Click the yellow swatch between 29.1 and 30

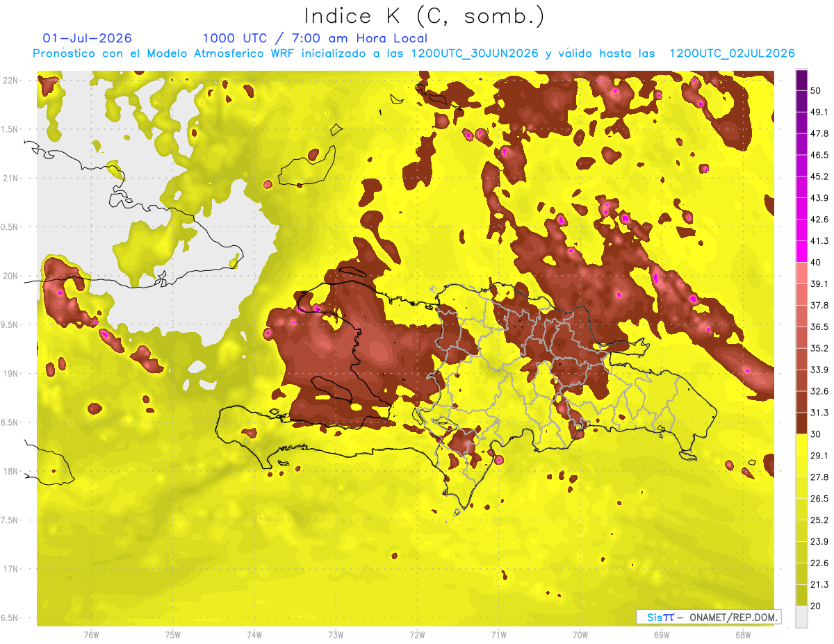tap(801, 445)
